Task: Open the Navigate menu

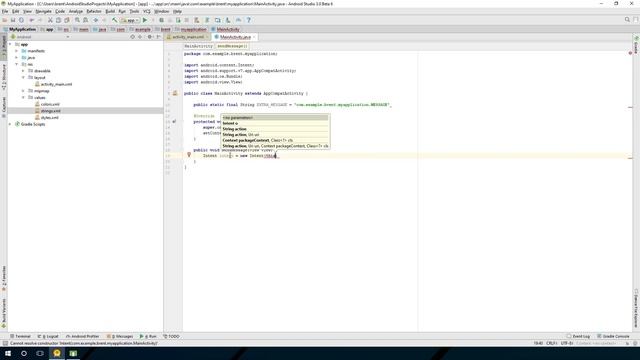Action: pyautogui.click(x=43, y=11)
